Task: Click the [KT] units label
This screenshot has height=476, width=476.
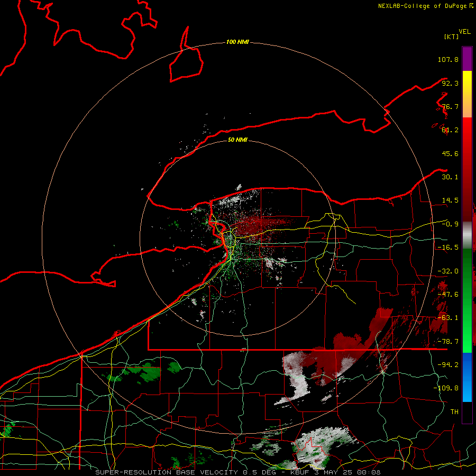Action: [x=452, y=36]
